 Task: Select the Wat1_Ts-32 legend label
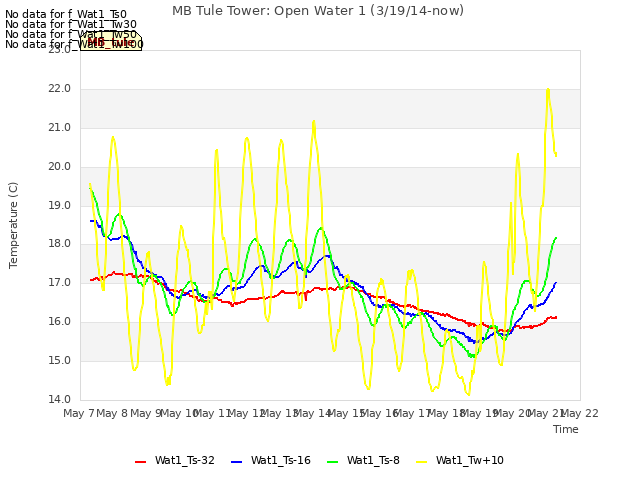(x=184, y=460)
